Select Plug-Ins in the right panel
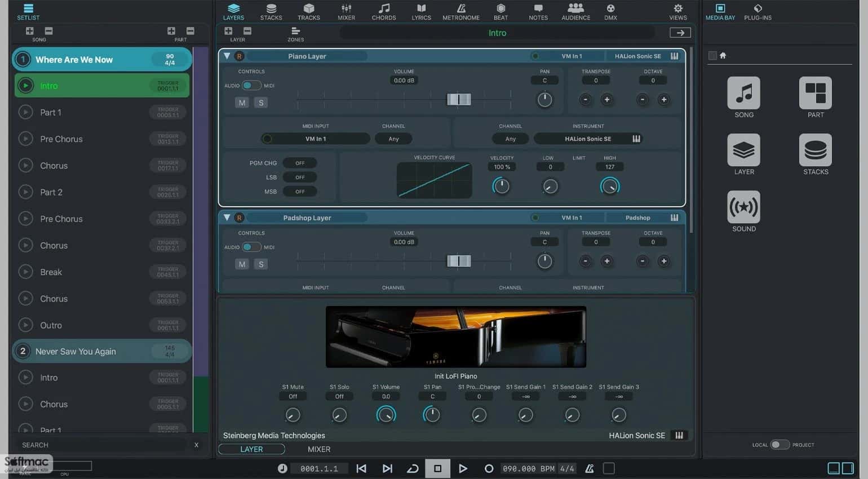The image size is (868, 479). [758, 12]
